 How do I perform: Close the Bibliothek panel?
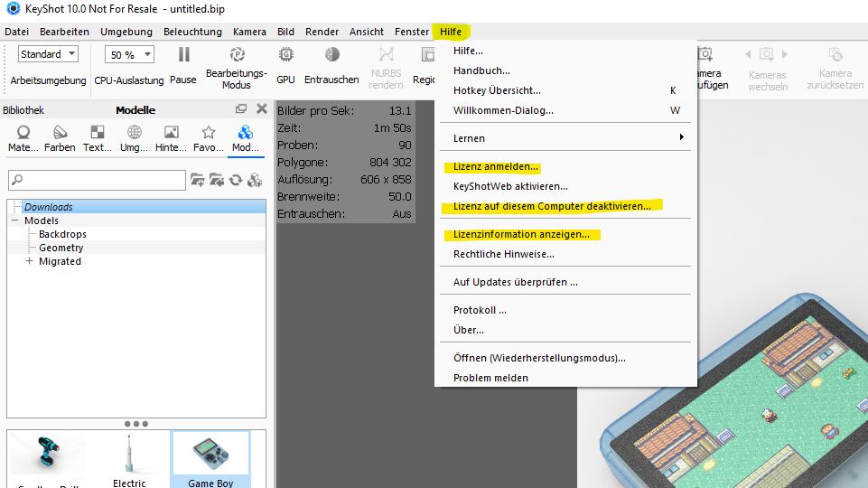click(262, 108)
